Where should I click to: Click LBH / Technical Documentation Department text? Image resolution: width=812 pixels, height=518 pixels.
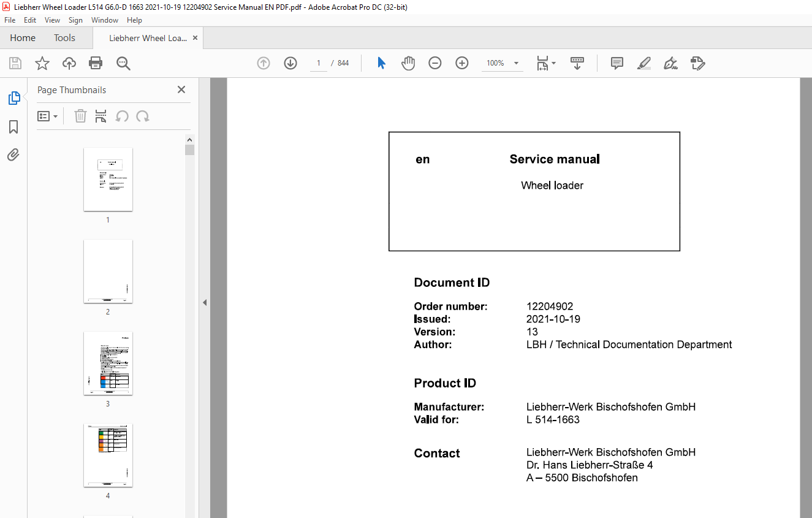629,345
